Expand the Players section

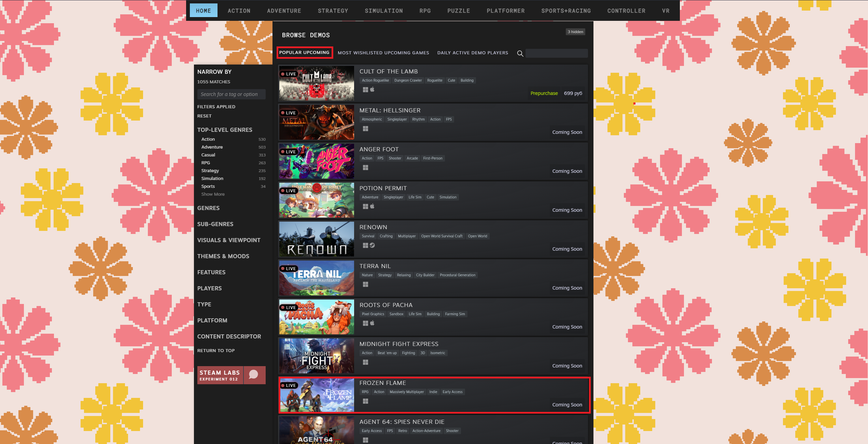click(x=209, y=288)
